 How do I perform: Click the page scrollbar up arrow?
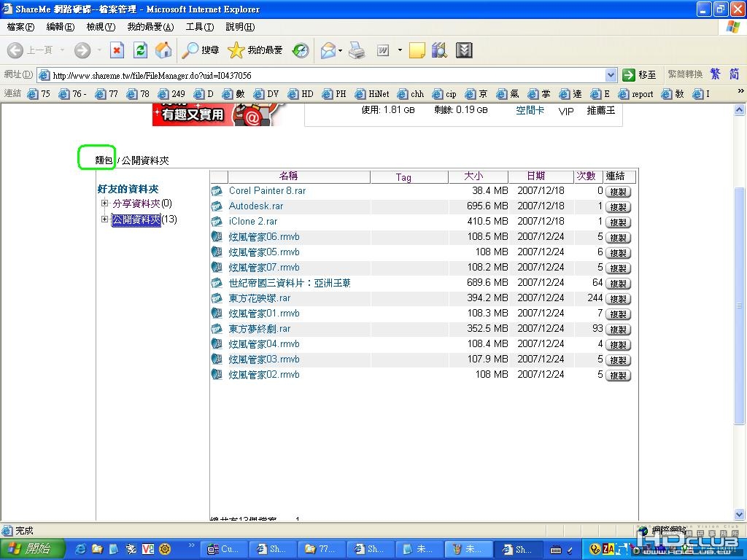coord(740,110)
